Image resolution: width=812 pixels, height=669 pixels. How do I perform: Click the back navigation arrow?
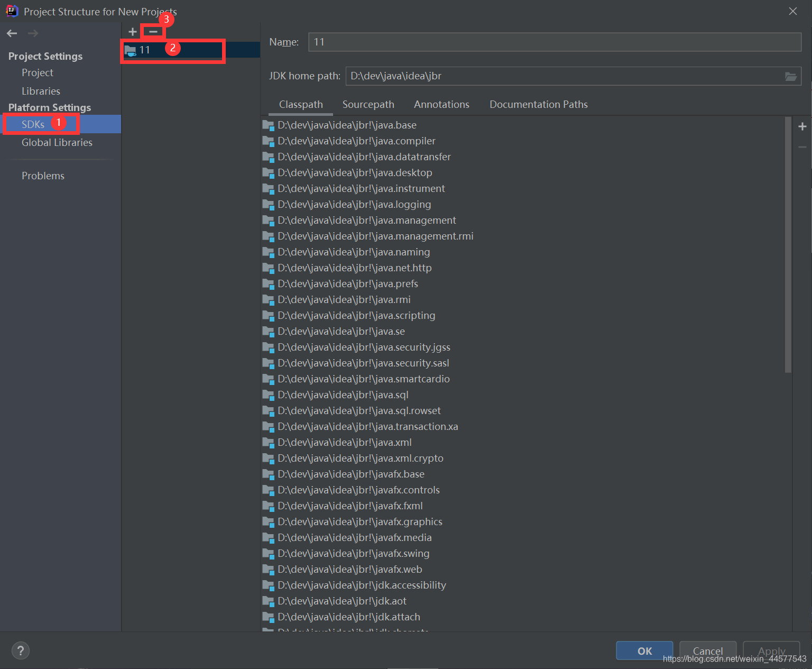point(12,33)
